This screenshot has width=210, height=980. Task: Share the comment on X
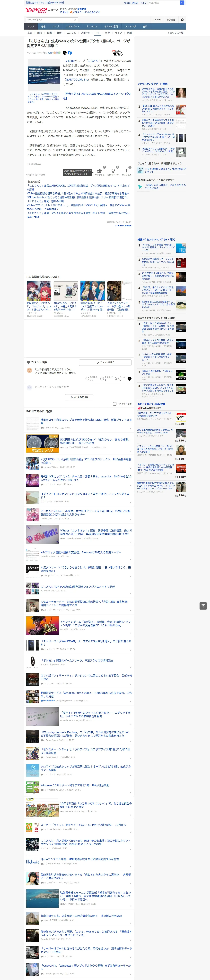click(129, 379)
